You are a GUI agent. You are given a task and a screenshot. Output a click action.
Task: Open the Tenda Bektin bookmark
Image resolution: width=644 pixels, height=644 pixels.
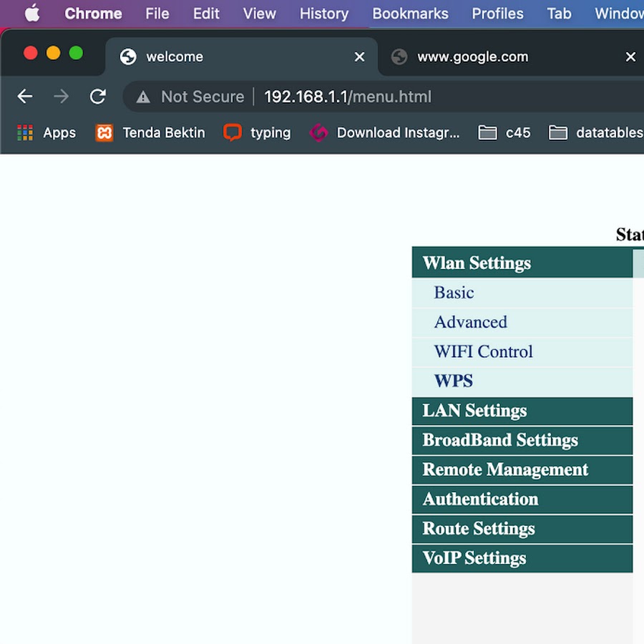150,132
